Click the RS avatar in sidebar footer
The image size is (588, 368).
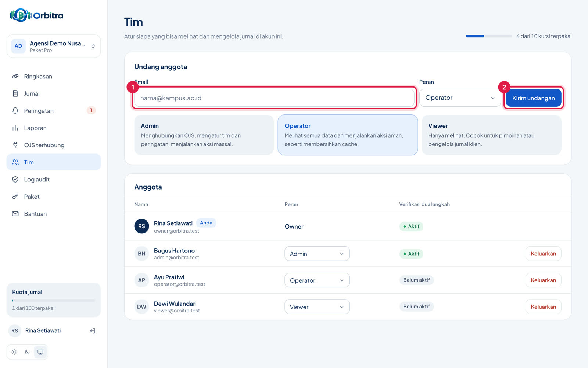pos(15,331)
